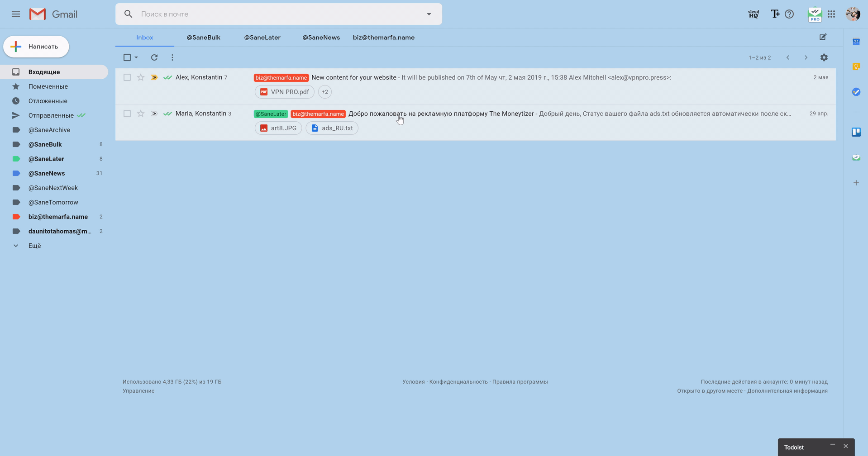868x456 pixels.
Task: Tick the select-all checkbox
Action: coord(127,57)
